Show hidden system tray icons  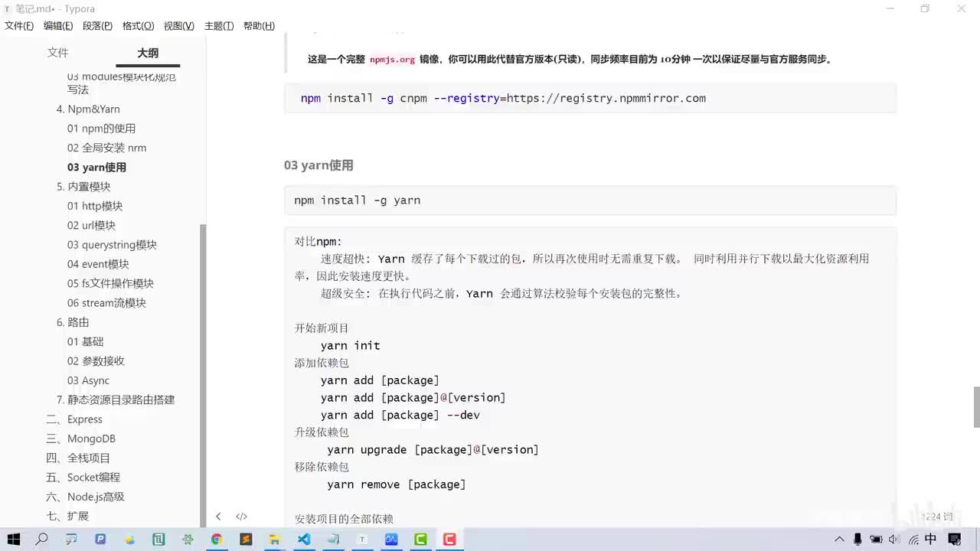coord(840,540)
